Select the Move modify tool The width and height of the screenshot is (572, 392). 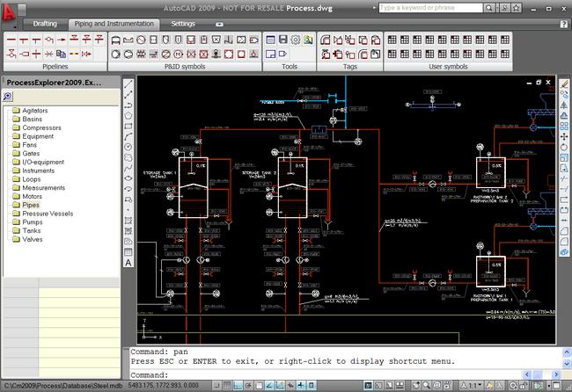coord(564,136)
